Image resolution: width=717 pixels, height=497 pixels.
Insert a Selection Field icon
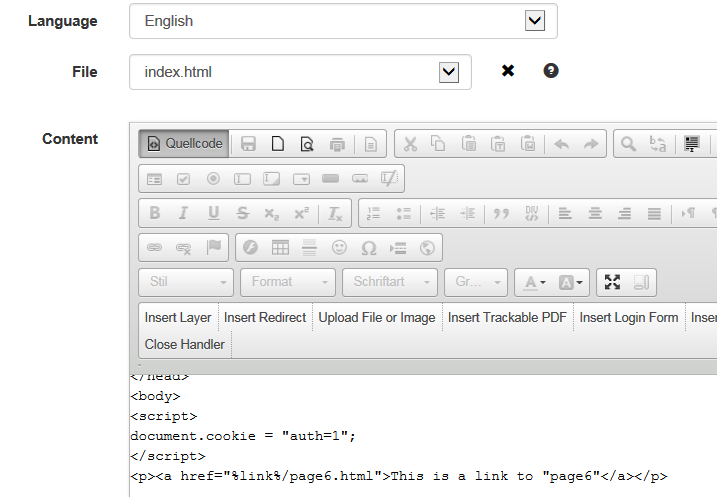pos(301,179)
